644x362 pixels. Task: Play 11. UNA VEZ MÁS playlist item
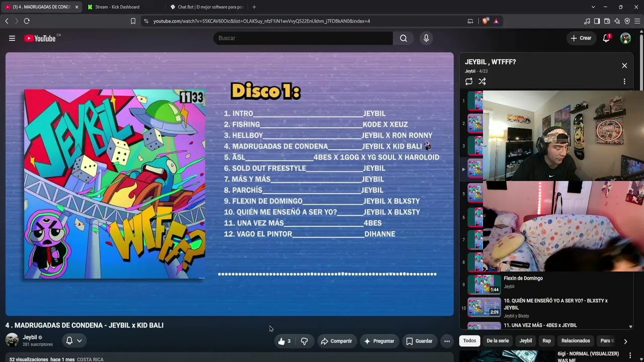(540, 325)
